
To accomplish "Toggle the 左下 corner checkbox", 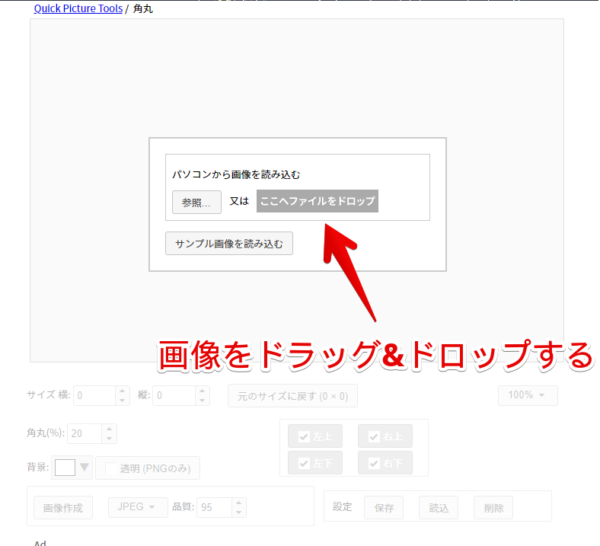I will click(316, 463).
